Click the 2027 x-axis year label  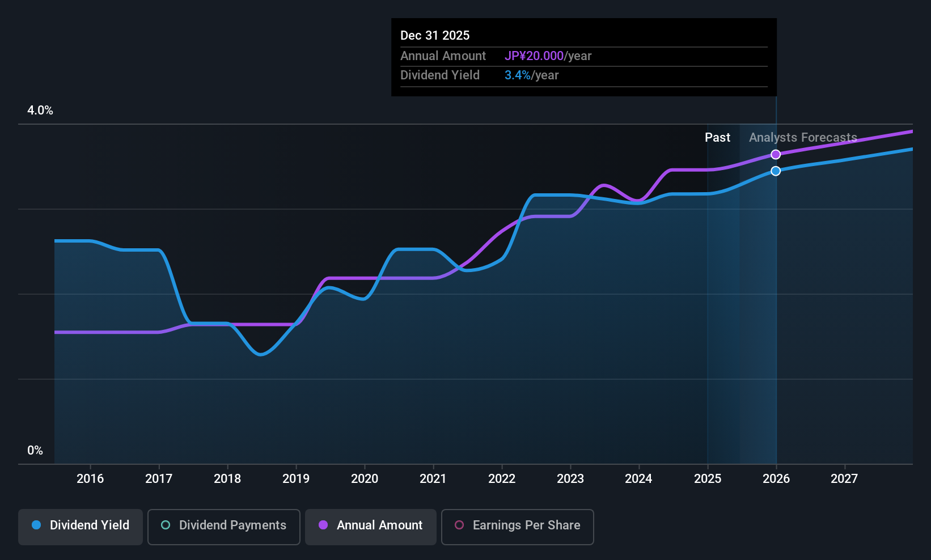(x=844, y=478)
